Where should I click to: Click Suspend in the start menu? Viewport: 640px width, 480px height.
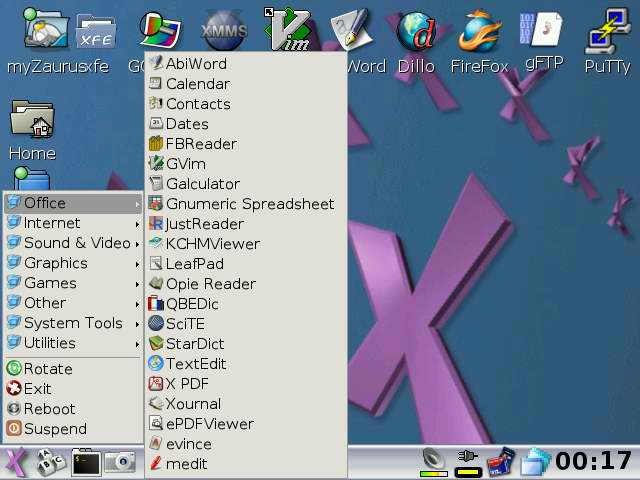click(55, 429)
